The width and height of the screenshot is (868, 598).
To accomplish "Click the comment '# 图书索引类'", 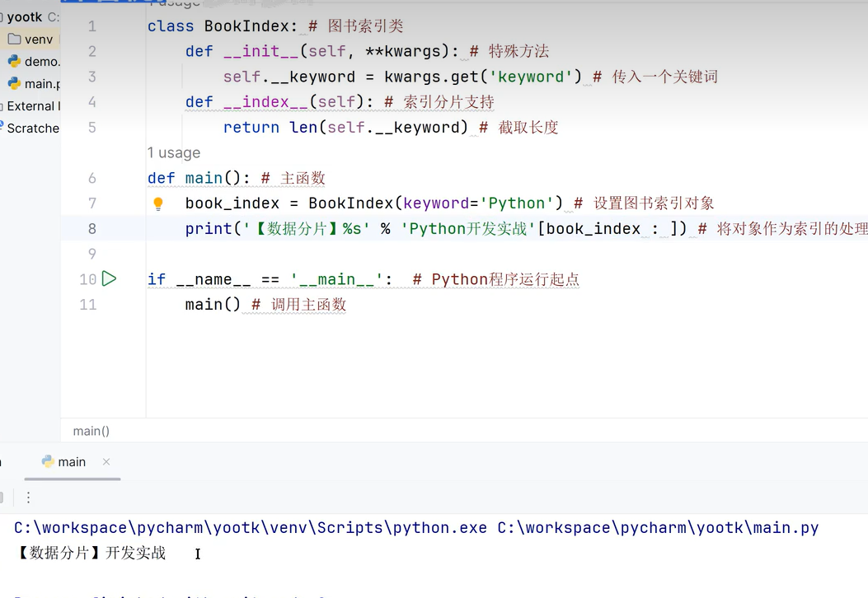I will tap(356, 26).
